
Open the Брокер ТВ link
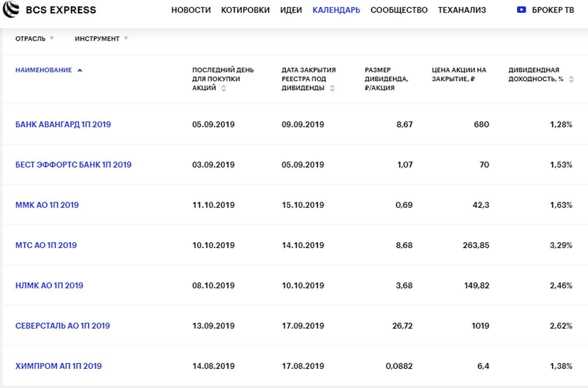pos(553,10)
